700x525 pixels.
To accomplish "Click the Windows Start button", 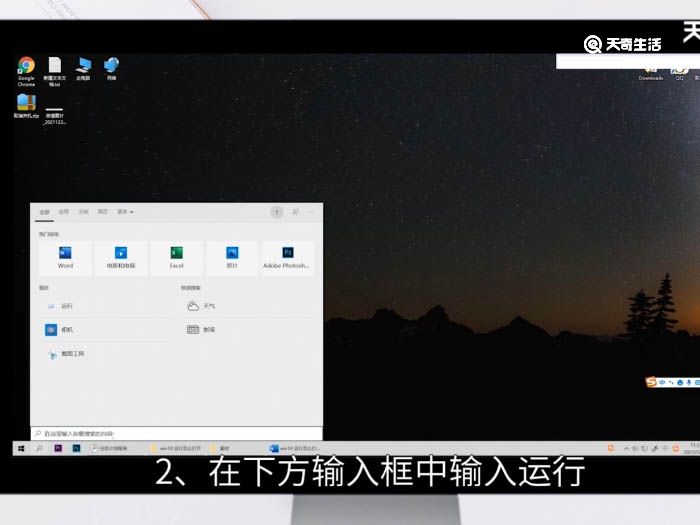I will tap(21, 448).
